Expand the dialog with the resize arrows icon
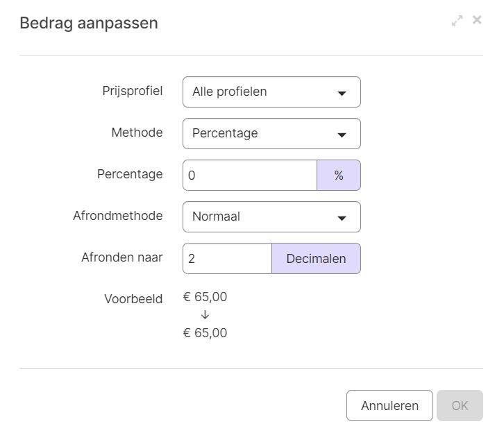Screen dimensions: 504x435 click(457, 20)
